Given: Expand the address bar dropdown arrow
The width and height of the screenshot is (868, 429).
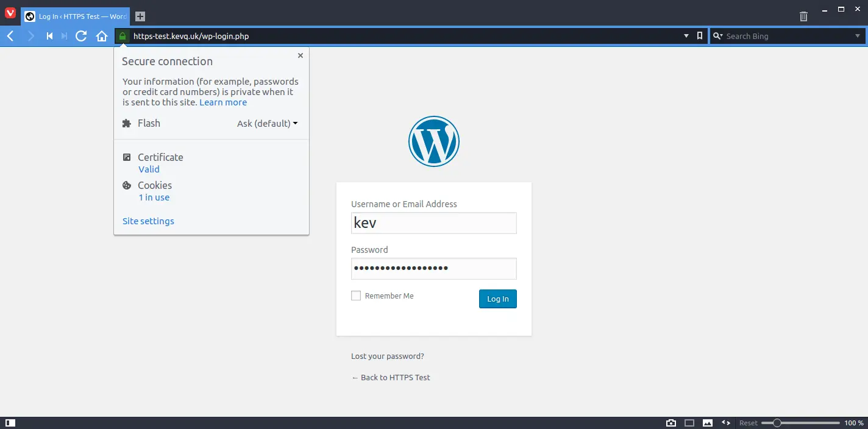Looking at the screenshot, I should pos(686,36).
